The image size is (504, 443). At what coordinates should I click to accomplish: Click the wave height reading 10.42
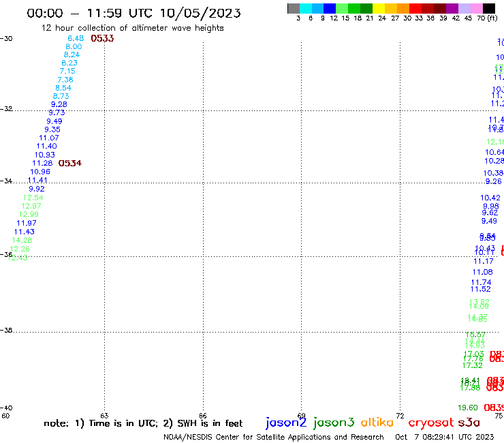pos(490,198)
